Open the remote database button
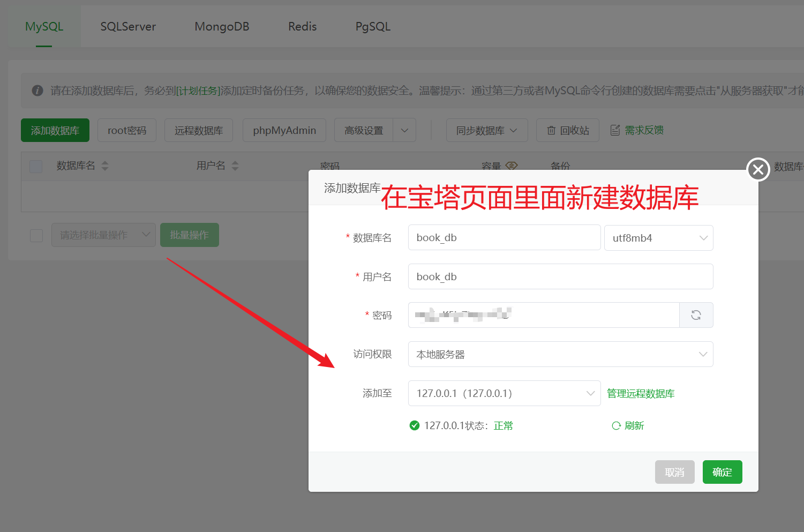Image resolution: width=804 pixels, height=532 pixels. pos(199,130)
